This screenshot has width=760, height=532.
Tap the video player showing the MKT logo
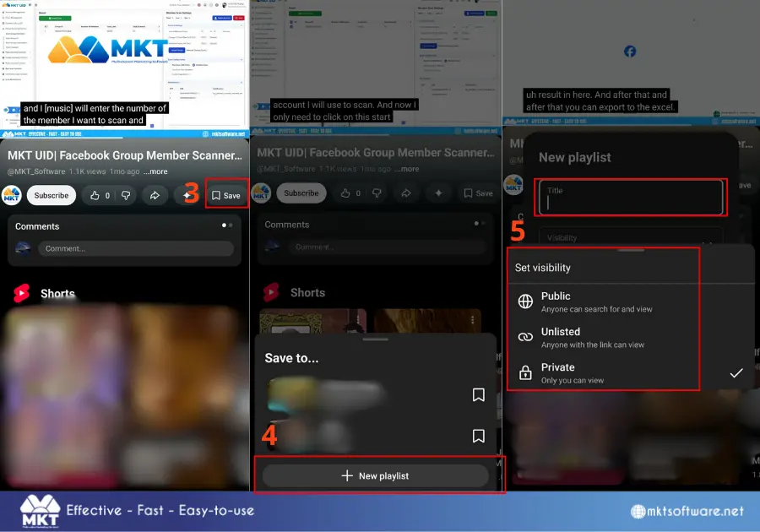click(x=125, y=64)
